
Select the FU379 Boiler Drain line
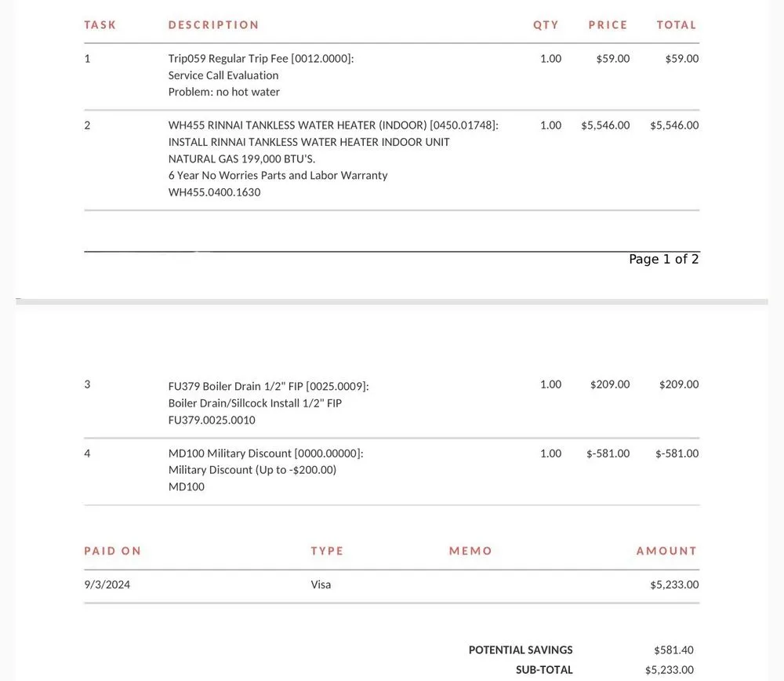[268, 387]
